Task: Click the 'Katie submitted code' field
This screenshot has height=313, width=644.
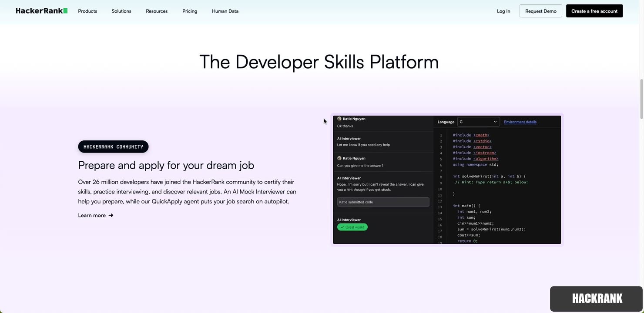Action: [383, 202]
